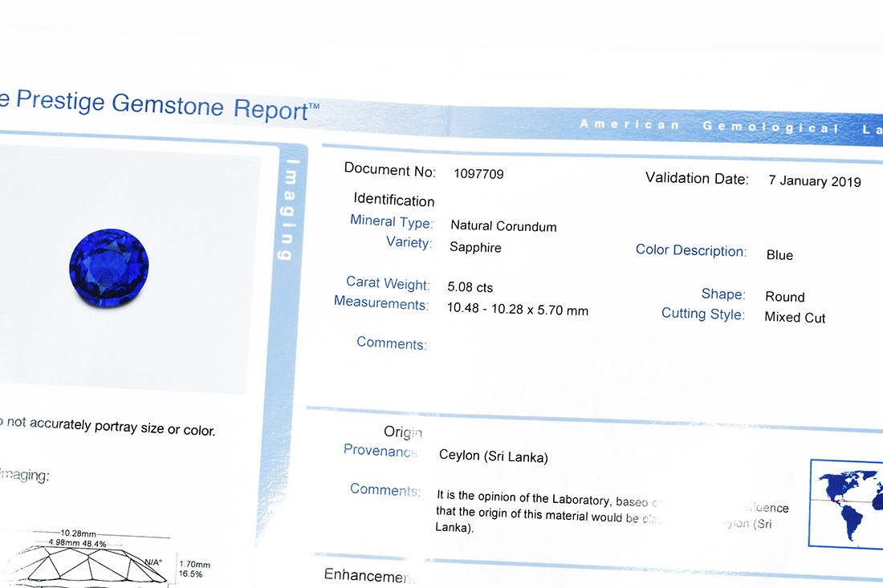The width and height of the screenshot is (883, 588).
Task: Click the "Prestige Gemstone Report" title
Action: 168,104
